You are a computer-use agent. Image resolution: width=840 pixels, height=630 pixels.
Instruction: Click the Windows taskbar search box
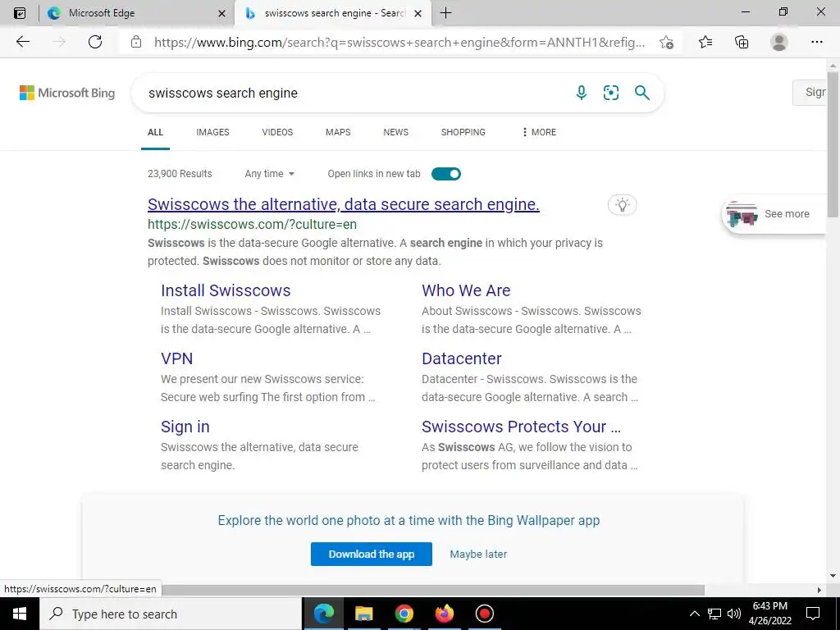[171, 614]
